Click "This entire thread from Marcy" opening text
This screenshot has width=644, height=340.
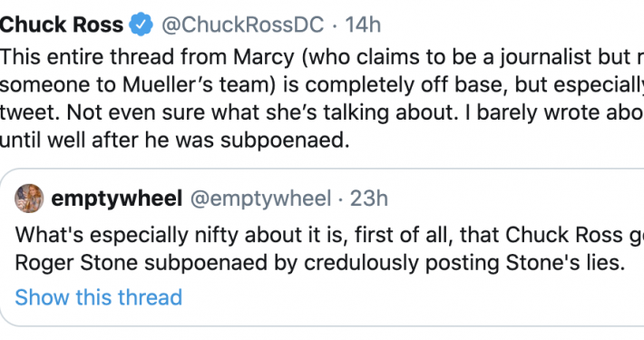147,56
